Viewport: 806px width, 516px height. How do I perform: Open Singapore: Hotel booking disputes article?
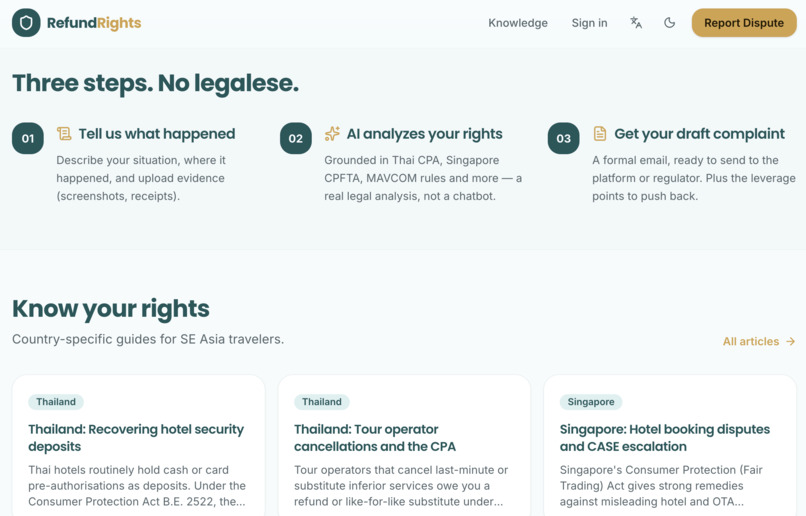pos(665,437)
